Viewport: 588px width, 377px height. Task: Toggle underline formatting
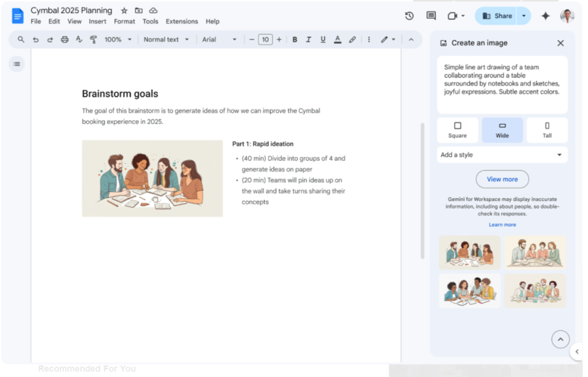pos(323,39)
